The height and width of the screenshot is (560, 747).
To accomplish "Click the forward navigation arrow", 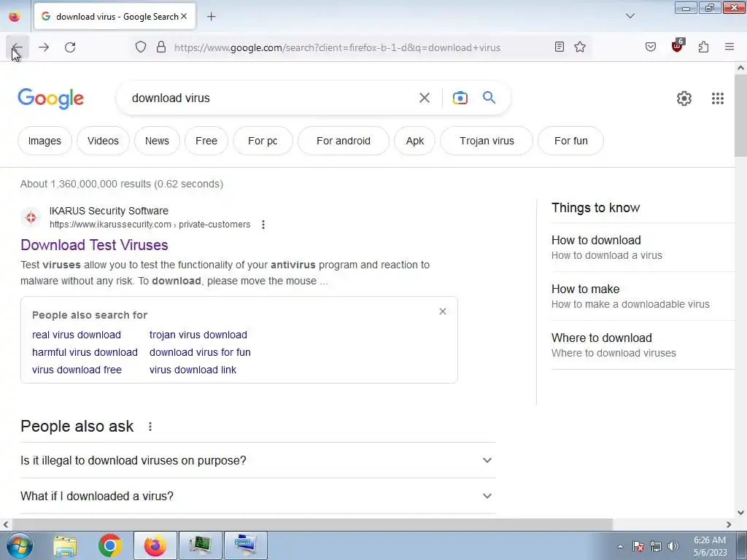I will pyautogui.click(x=44, y=47).
